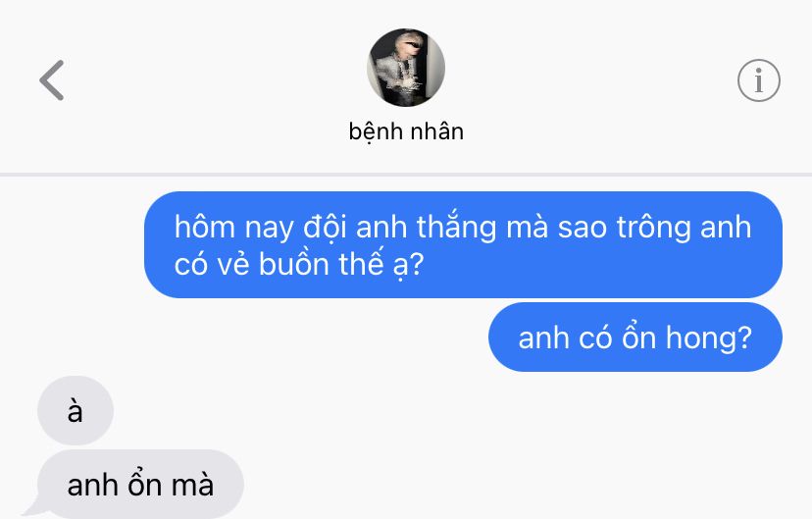
Task: Click the tail of 'anh ổn mà' bubble
Action: [31, 509]
